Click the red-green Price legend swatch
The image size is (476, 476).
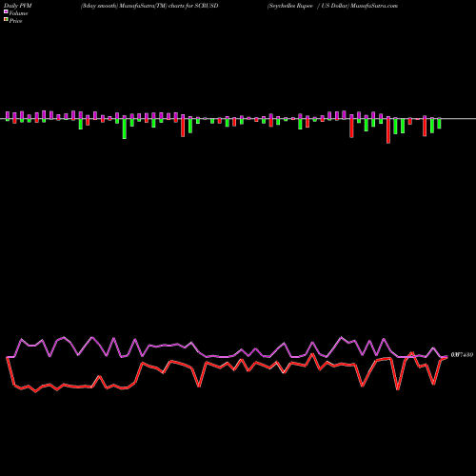pyautogui.click(x=6, y=20)
